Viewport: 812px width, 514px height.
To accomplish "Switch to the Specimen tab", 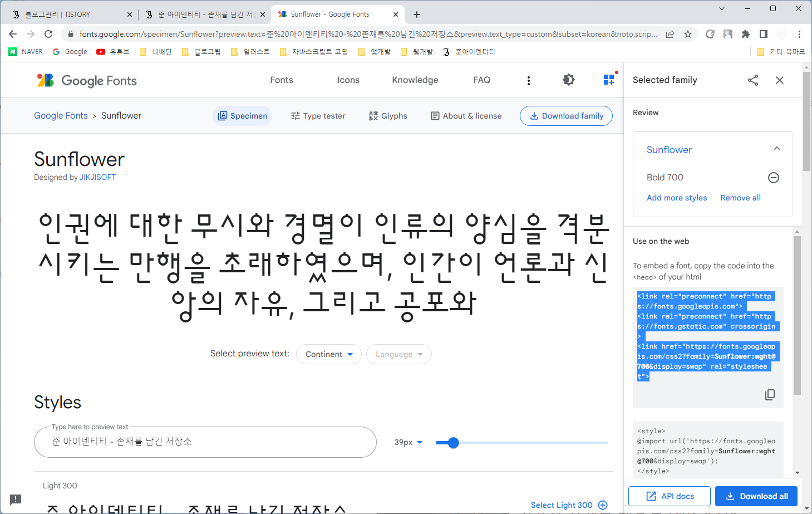I will click(243, 116).
